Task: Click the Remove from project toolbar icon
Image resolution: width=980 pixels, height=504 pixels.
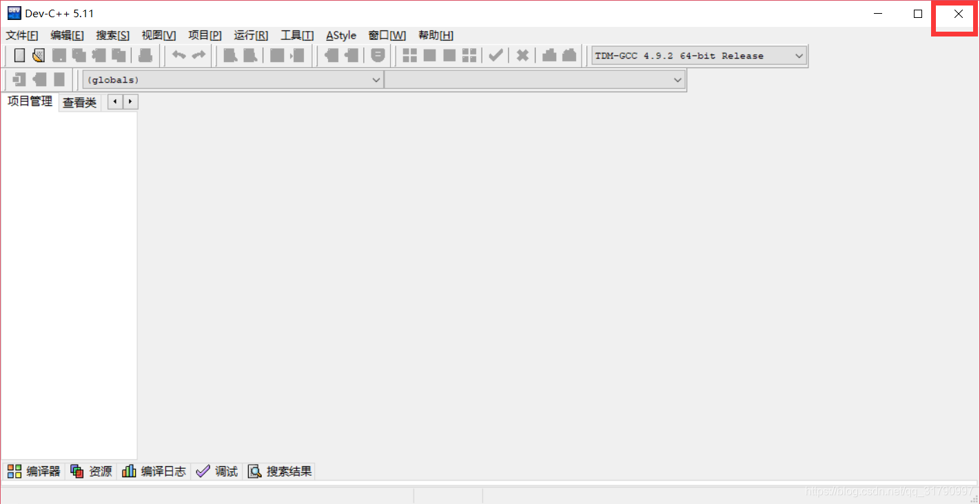Action: [351, 56]
